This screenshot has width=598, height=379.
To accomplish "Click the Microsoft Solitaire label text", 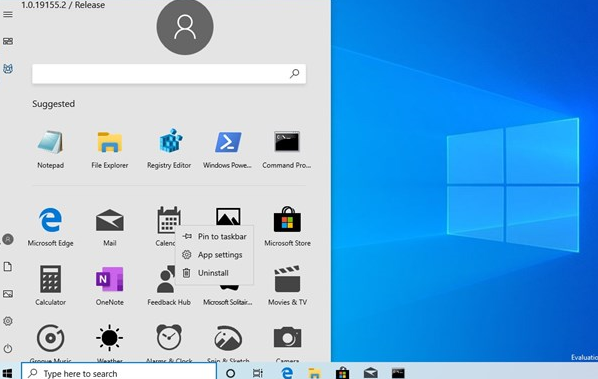I will coord(228,302).
